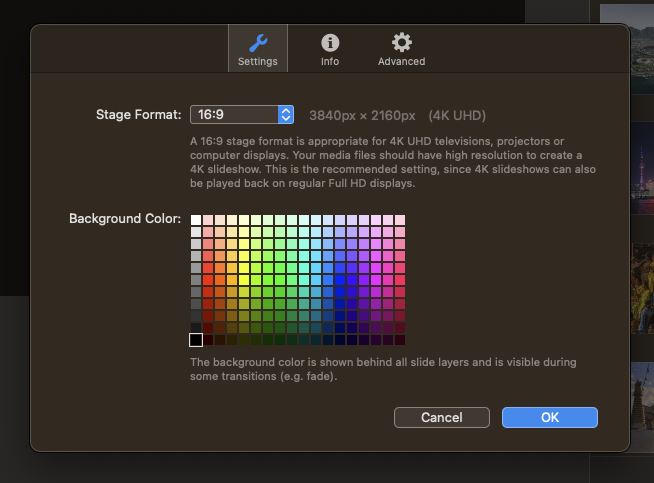This screenshot has height=483, width=654.
Task: Pick the magenta swatch in the color grid
Action: [376, 280]
